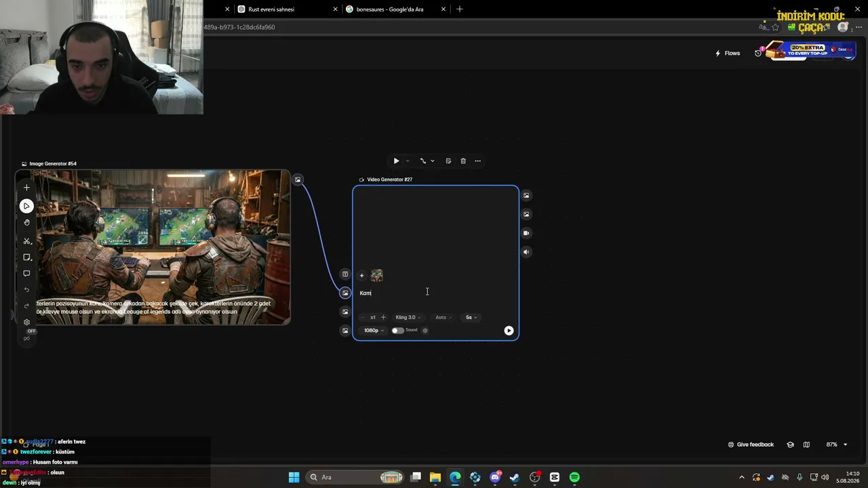Increase the x1 generation count
Screen dimensions: 868x488
pos(383,317)
